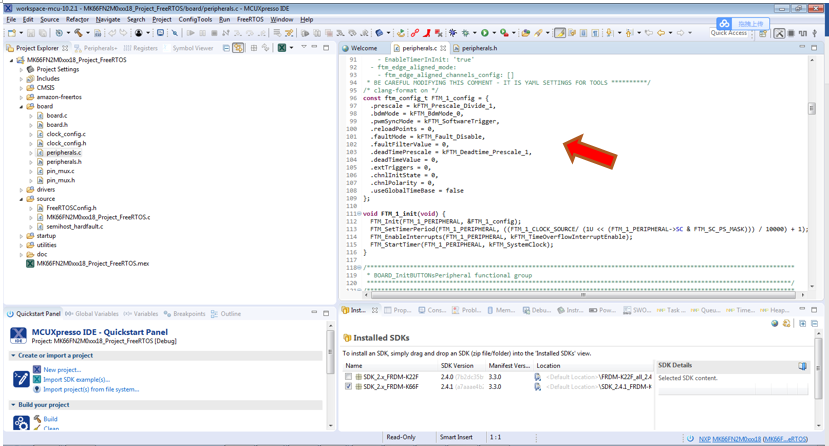Viewport: 829px width, 446px height.
Task: Click Collapse All in Project Explorer
Action: tap(226, 48)
